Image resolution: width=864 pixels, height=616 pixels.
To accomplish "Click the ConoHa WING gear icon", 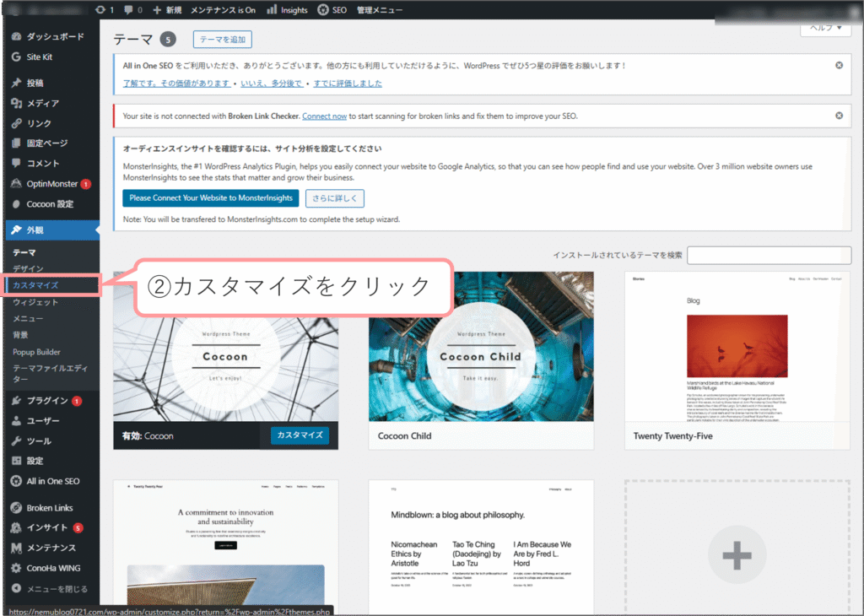I will pos(16,568).
